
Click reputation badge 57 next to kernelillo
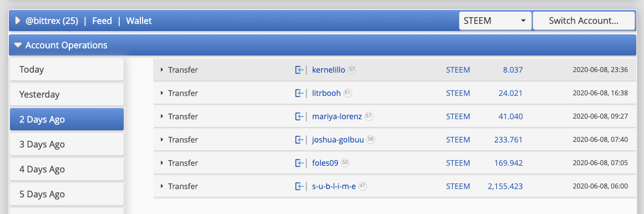[352, 70]
